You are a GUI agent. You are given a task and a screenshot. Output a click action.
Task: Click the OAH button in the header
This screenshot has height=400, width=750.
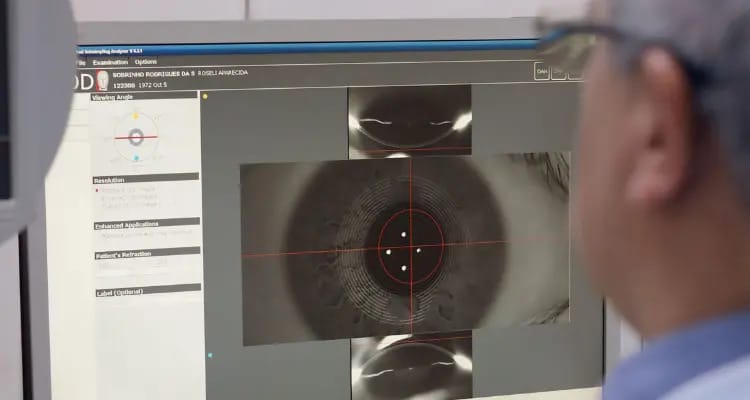point(541,71)
